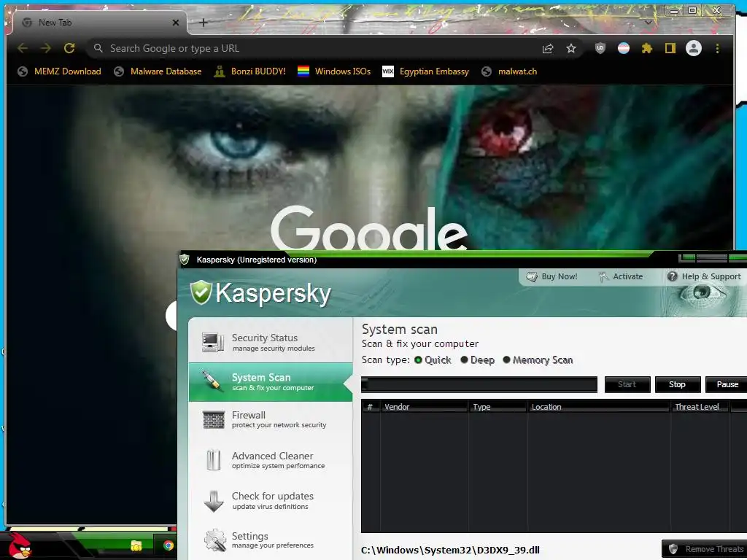747x560 pixels.
Task: Open Chrome profile avatar
Action: click(x=694, y=48)
